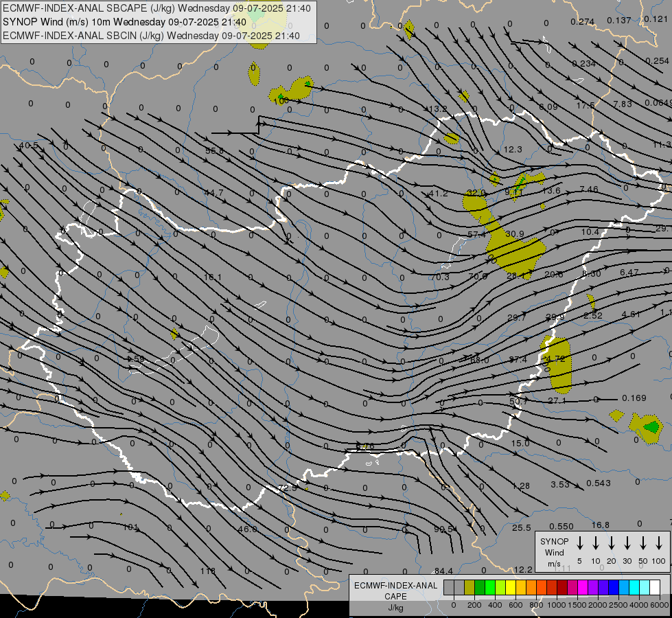Click the 116 value on the map
Image resolution: width=672 pixels, height=618 pixels.
208,571
